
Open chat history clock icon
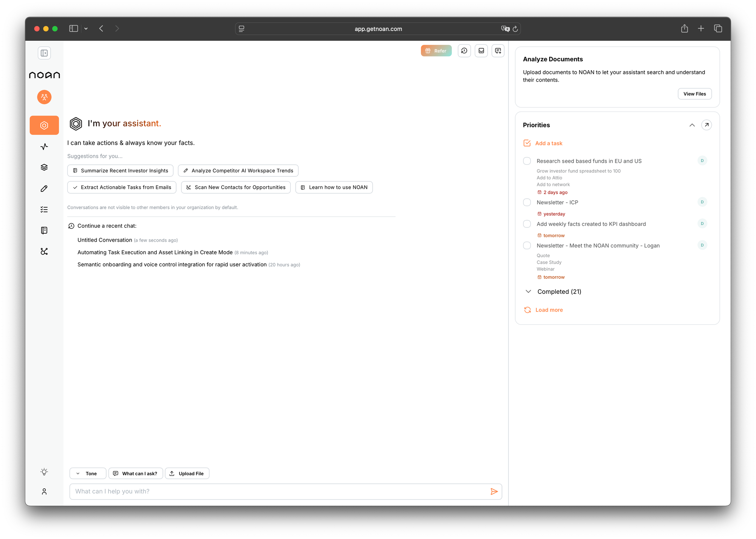[464, 51]
